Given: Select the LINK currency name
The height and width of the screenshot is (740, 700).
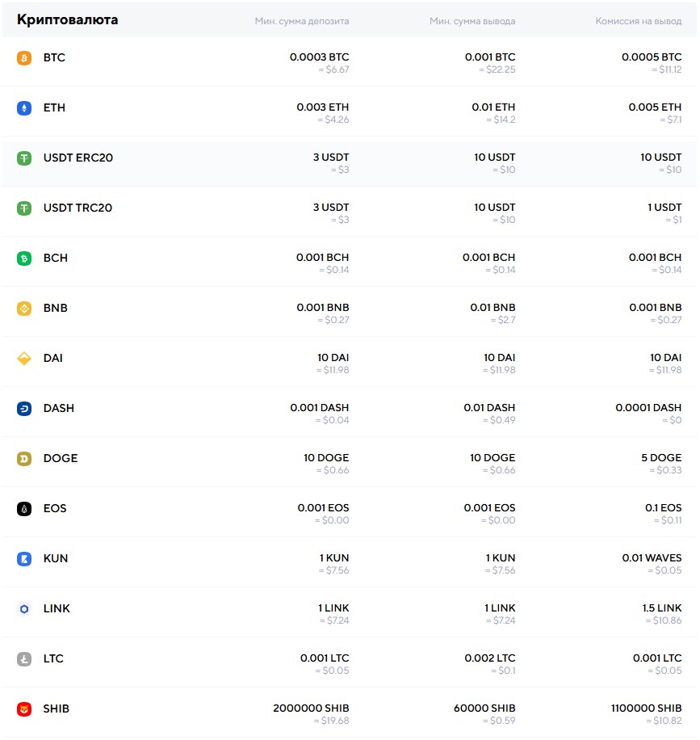Looking at the screenshot, I should coord(57,608).
